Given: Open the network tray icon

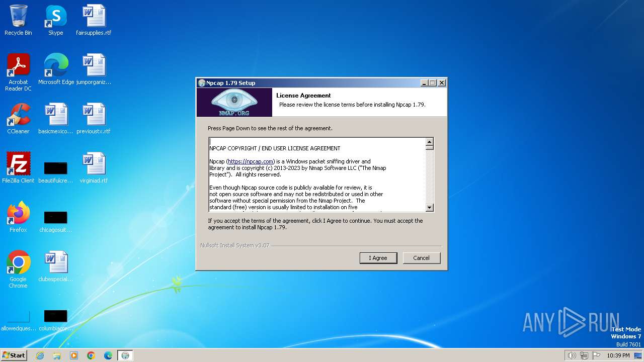Looking at the screenshot, I should pos(584,355).
